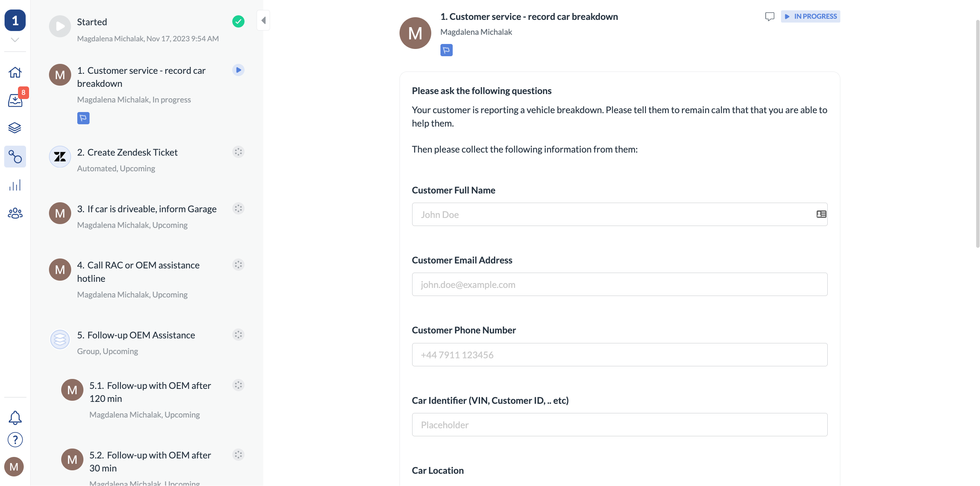Click the contact card icon next to Full Name
The height and width of the screenshot is (486, 980).
[x=821, y=214]
